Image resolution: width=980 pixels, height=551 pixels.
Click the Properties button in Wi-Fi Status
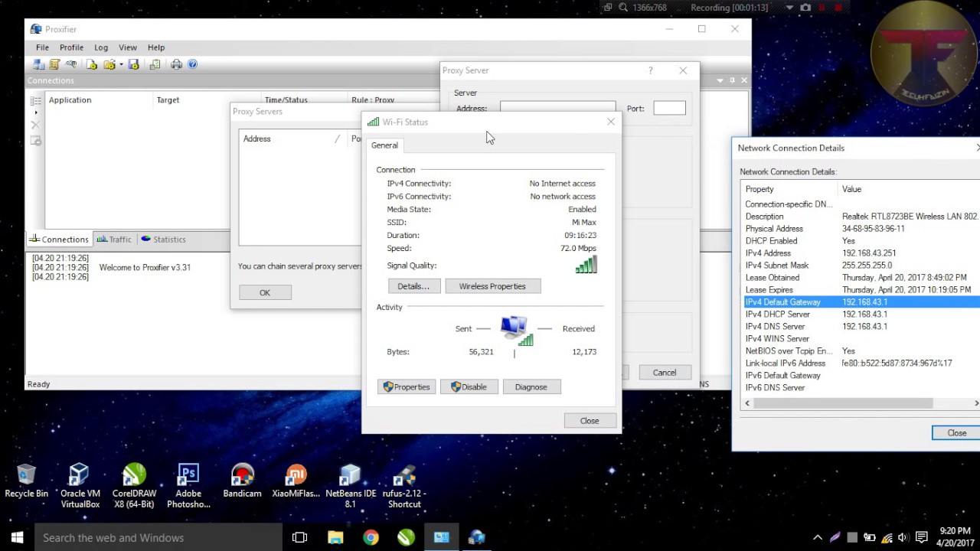click(x=407, y=387)
